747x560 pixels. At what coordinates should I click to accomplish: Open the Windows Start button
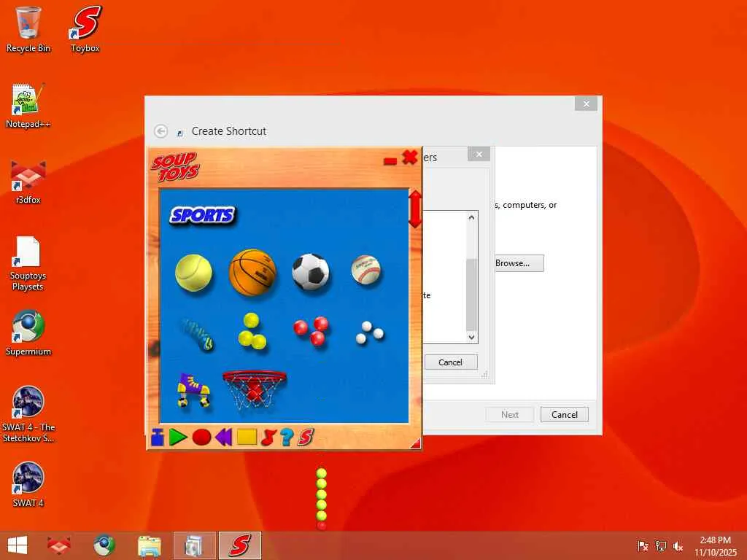point(18,545)
